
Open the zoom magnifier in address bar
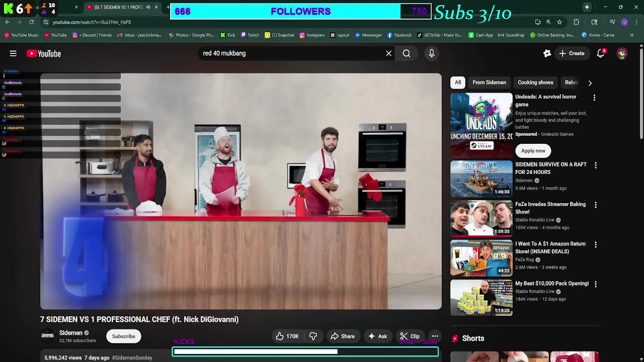pos(548,22)
